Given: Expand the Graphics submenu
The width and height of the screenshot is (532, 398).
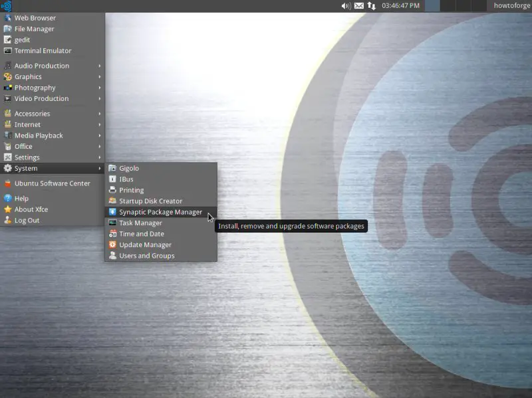Looking at the screenshot, I should pos(53,76).
